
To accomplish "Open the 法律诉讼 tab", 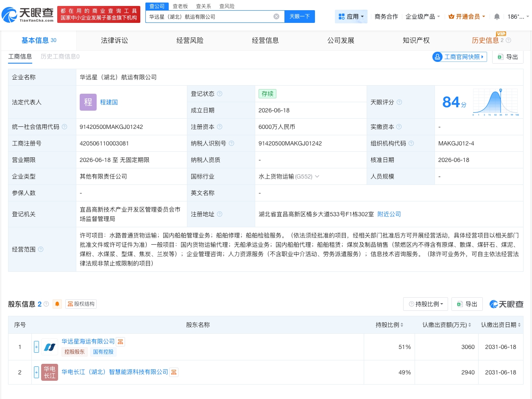I will tap(114, 40).
